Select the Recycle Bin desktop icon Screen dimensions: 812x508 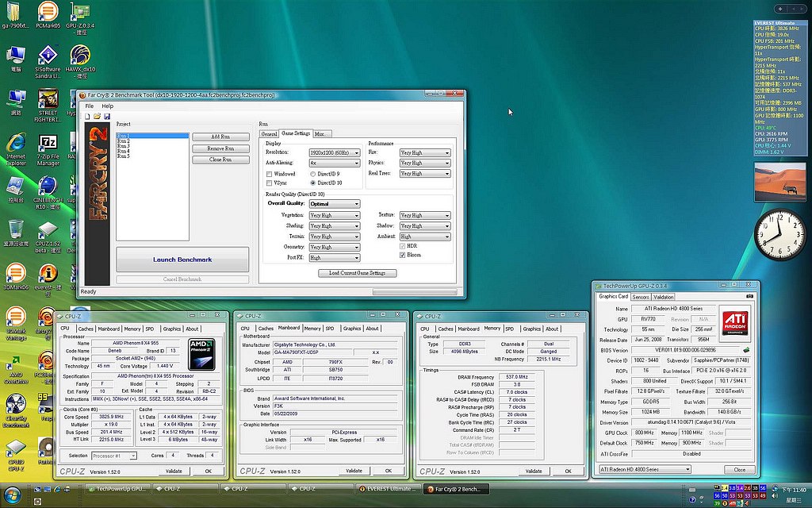(16, 233)
